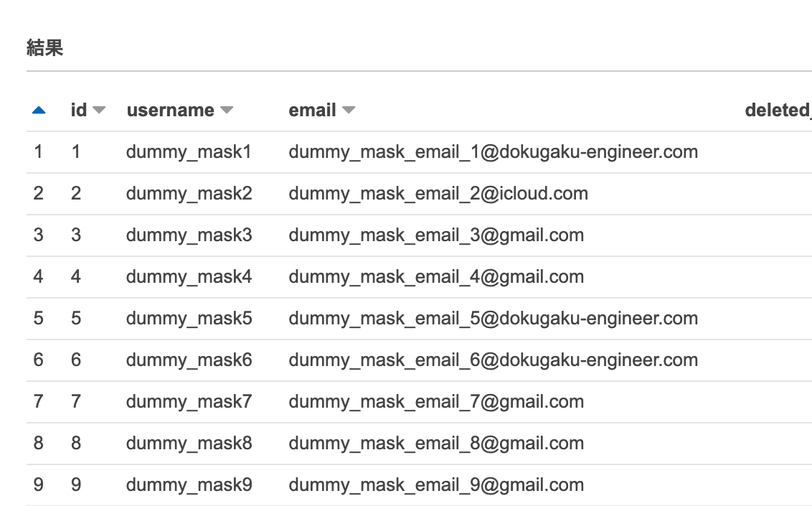This screenshot has width=812, height=506.
Task: Select the dummy_mask4 username cell
Action: coord(189,277)
